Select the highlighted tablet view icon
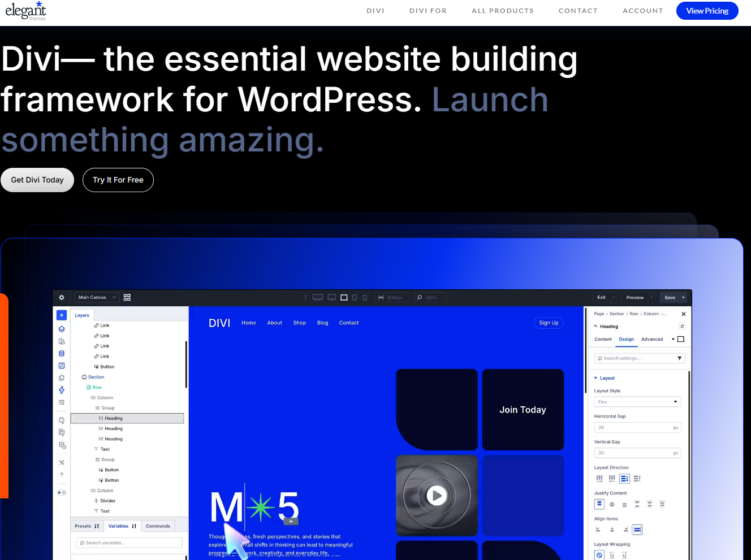 (344, 297)
